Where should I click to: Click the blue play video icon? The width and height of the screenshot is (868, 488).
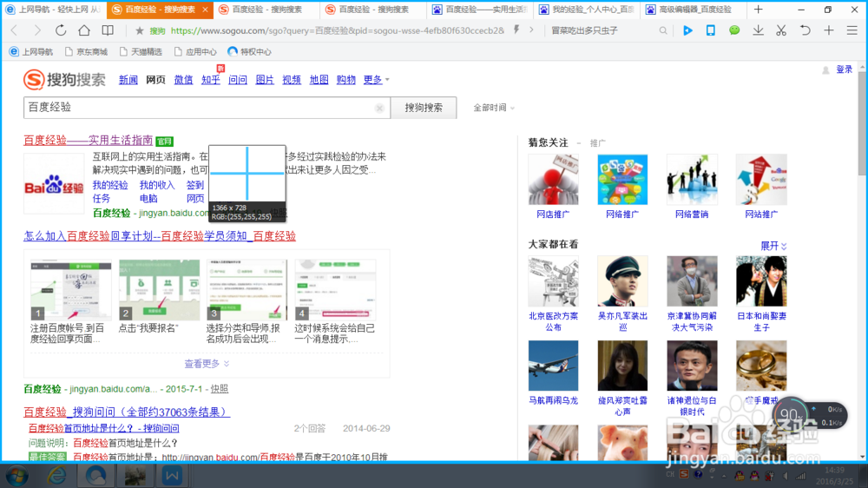coord(687,30)
